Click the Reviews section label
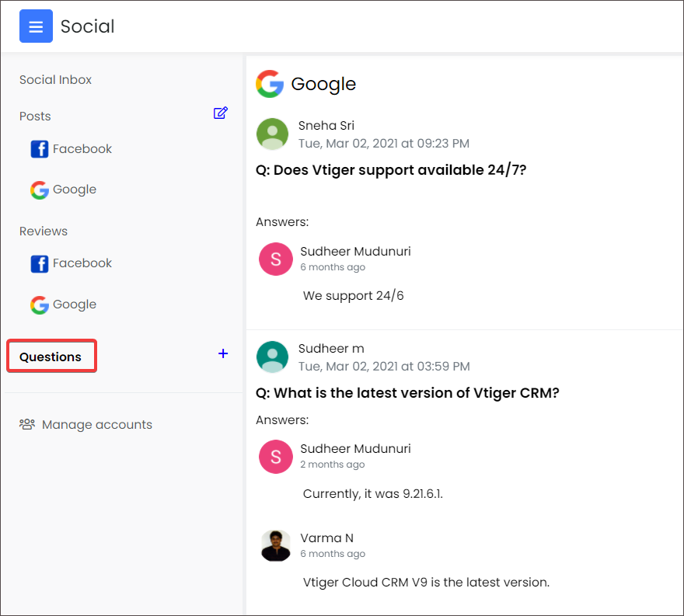This screenshot has width=684, height=616. pyautogui.click(x=44, y=231)
